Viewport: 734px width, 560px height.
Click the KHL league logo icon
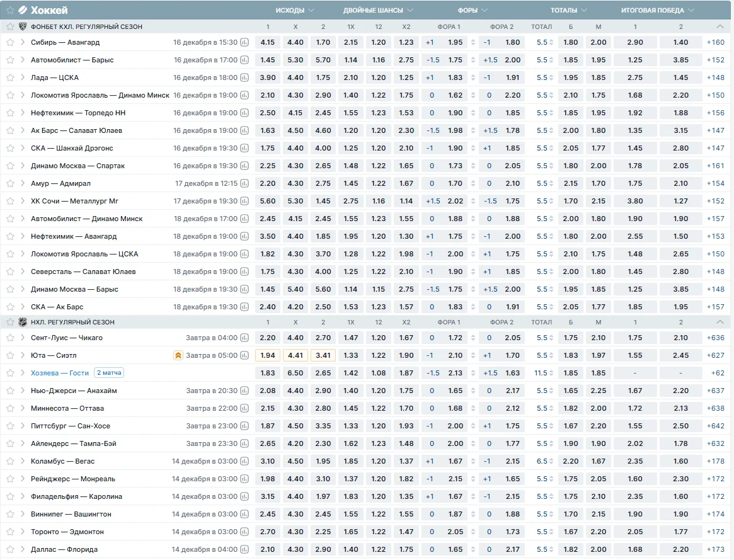[x=23, y=26]
